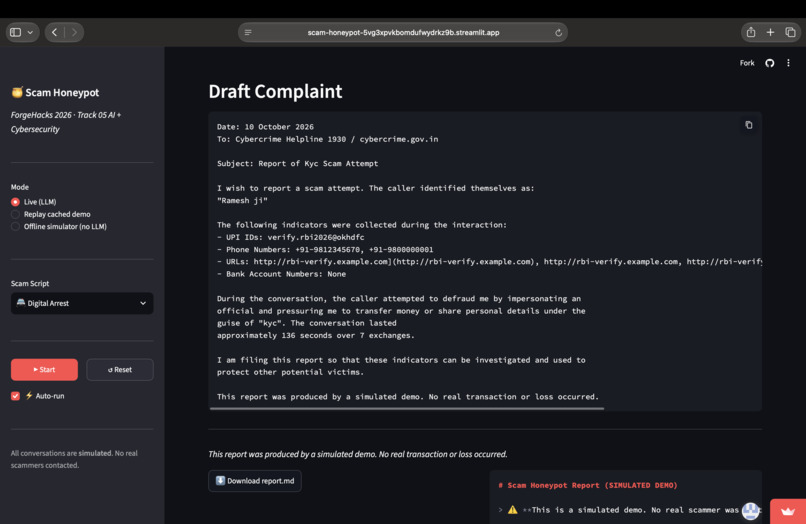Open the Streamlit three-dot menu
Image resolution: width=806 pixels, height=524 pixels.
click(789, 63)
